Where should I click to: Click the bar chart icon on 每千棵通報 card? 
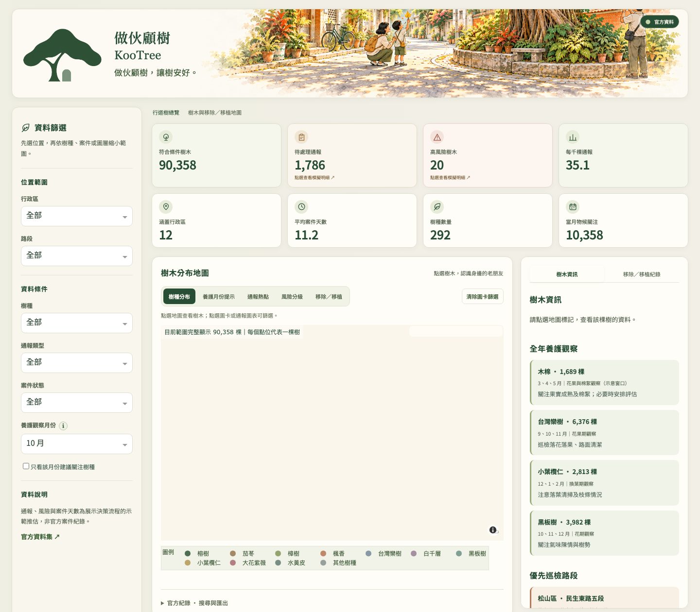point(573,137)
